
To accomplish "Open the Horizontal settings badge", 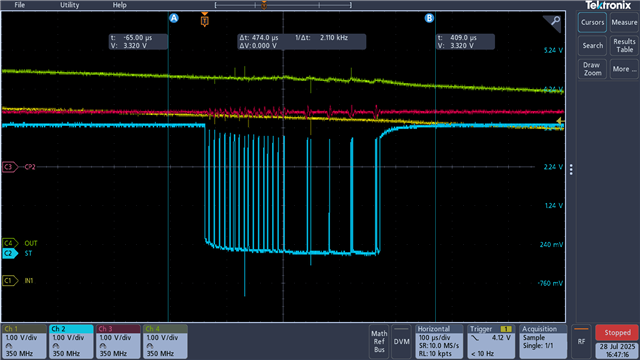I will [x=439, y=342].
